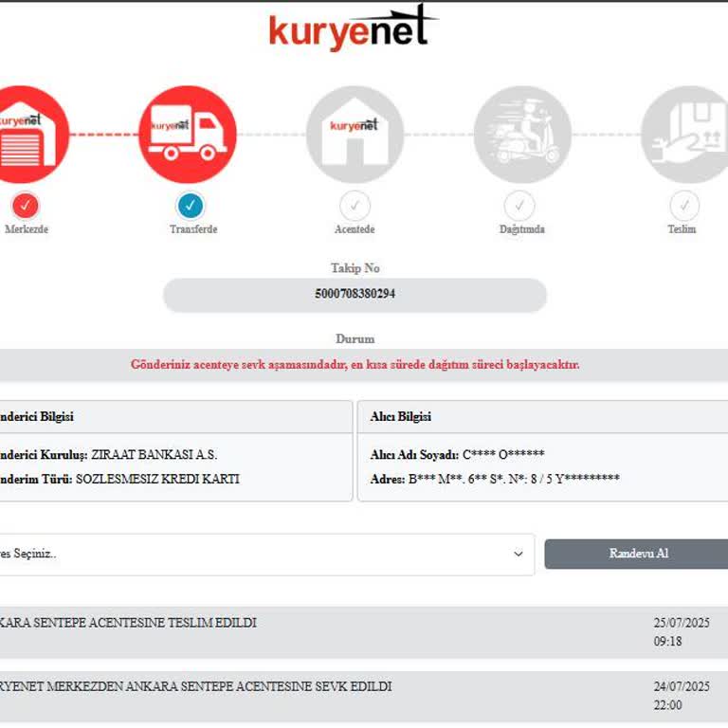
Task: Click 'SOZLESMESIZ KREDI KARTI' shipment type
Action: (158, 479)
